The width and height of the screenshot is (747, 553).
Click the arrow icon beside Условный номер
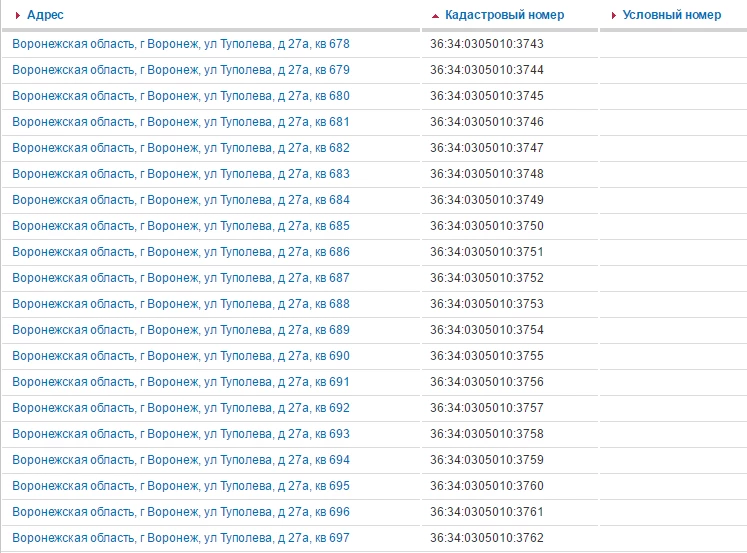point(614,16)
